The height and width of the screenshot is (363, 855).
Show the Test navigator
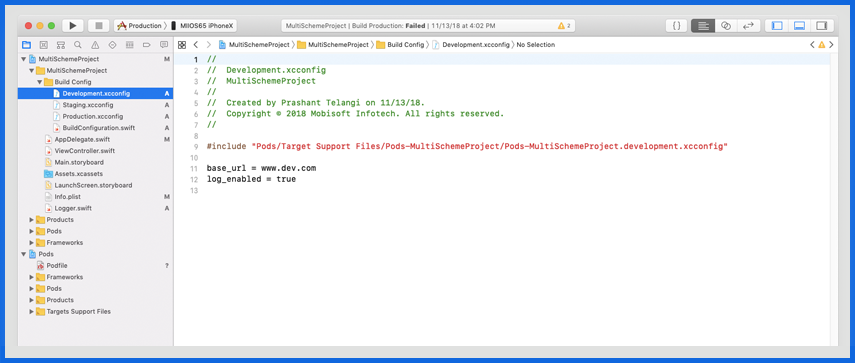[112, 45]
